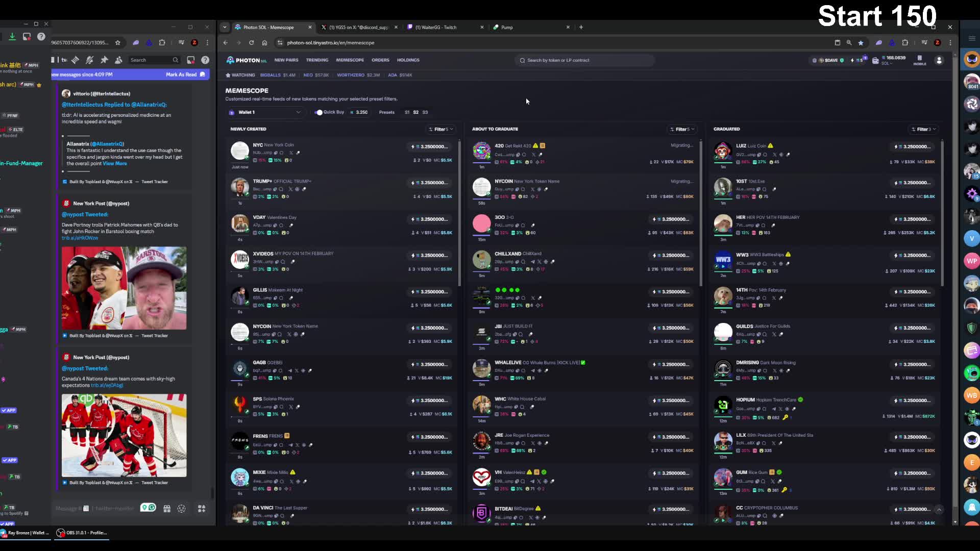Viewport: 980px width, 551px height.
Task: Open a new browser tab
Action: (581, 27)
